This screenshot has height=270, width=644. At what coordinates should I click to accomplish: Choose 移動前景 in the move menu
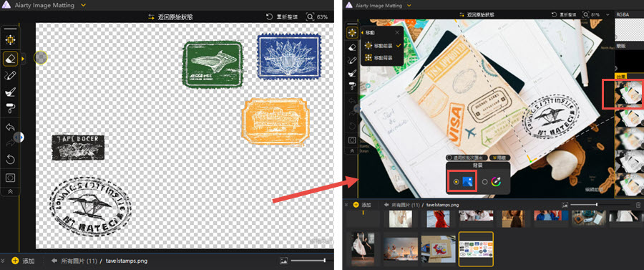[383, 46]
